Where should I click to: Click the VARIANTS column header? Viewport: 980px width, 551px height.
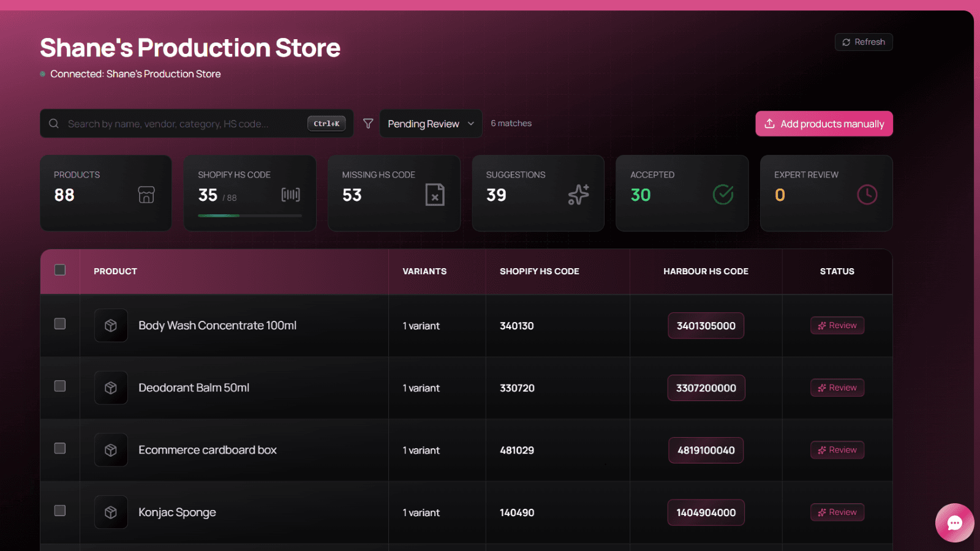pos(424,271)
